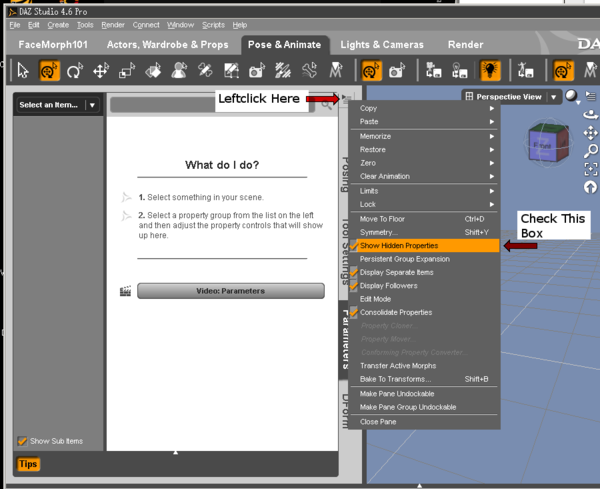Select the Joint Editor bone-and-pencil tool

click(205, 71)
